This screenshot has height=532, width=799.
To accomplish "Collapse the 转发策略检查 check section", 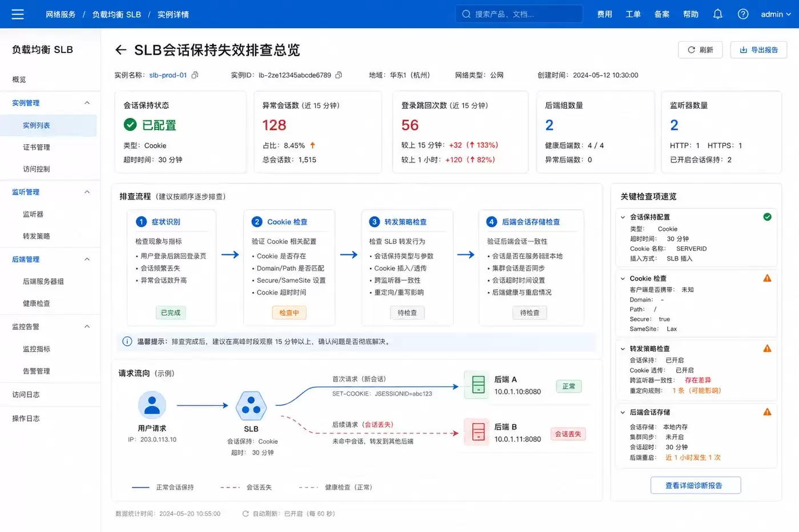I will point(623,349).
